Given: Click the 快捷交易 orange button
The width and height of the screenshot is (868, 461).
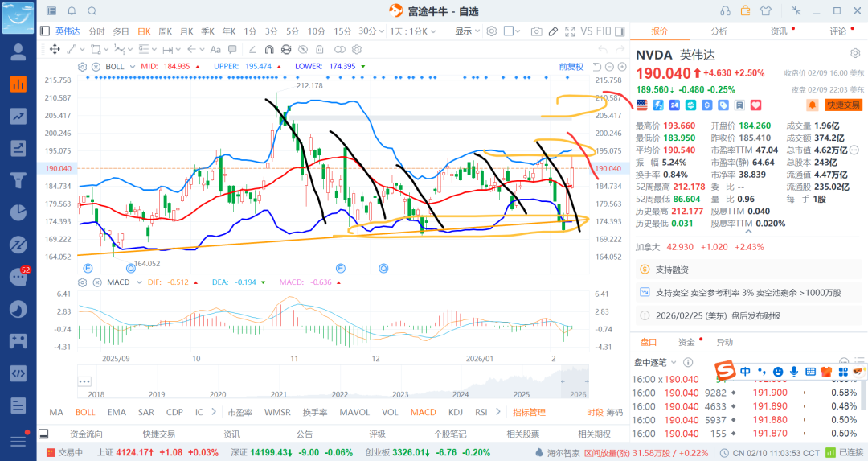Looking at the screenshot, I should [842, 105].
